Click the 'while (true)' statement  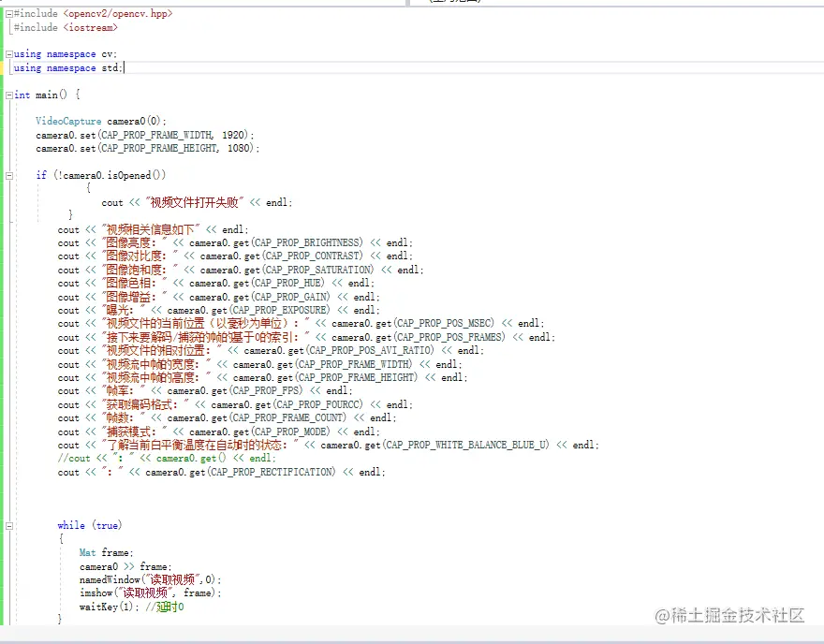[90, 525]
